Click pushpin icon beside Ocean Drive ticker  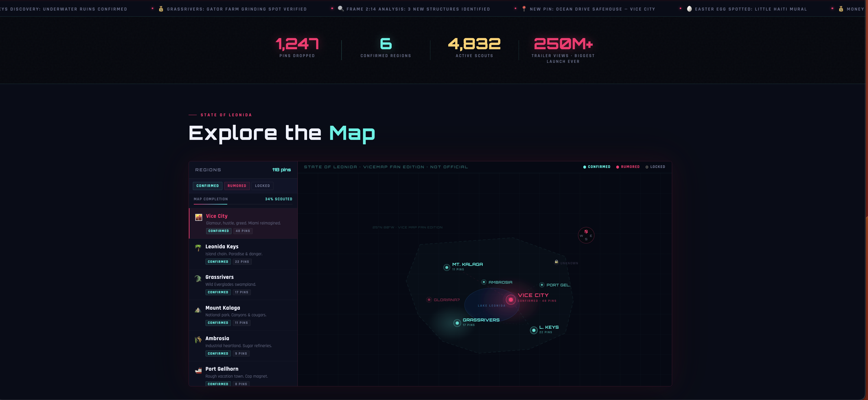point(524,9)
